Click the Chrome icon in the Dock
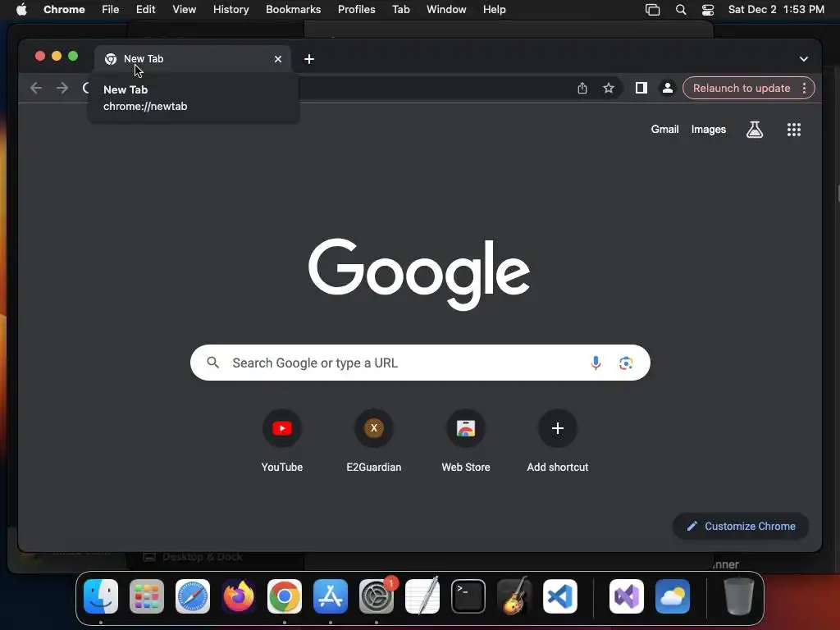Viewport: 840px width, 630px height. [285, 596]
